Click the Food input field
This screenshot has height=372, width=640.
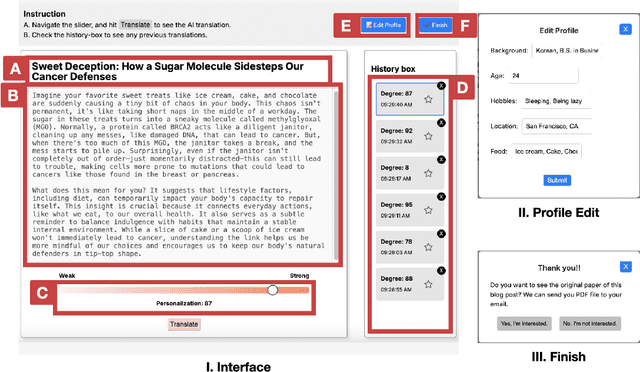pyautogui.click(x=547, y=151)
